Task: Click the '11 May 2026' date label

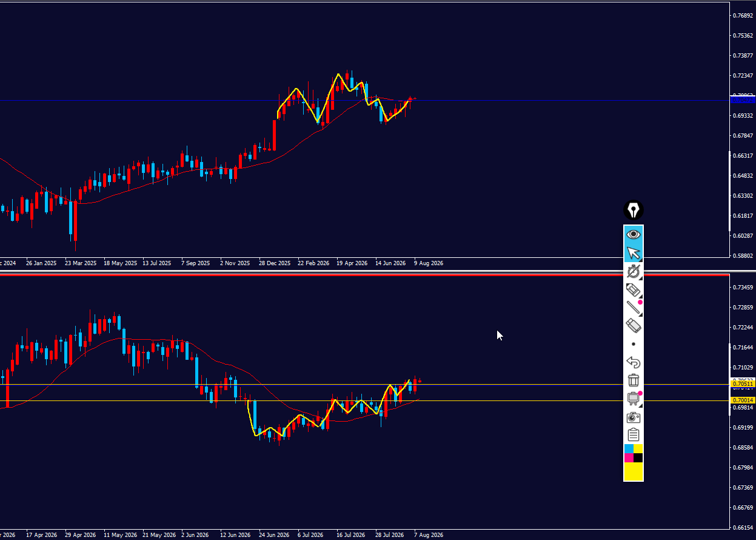Action: (x=120, y=535)
